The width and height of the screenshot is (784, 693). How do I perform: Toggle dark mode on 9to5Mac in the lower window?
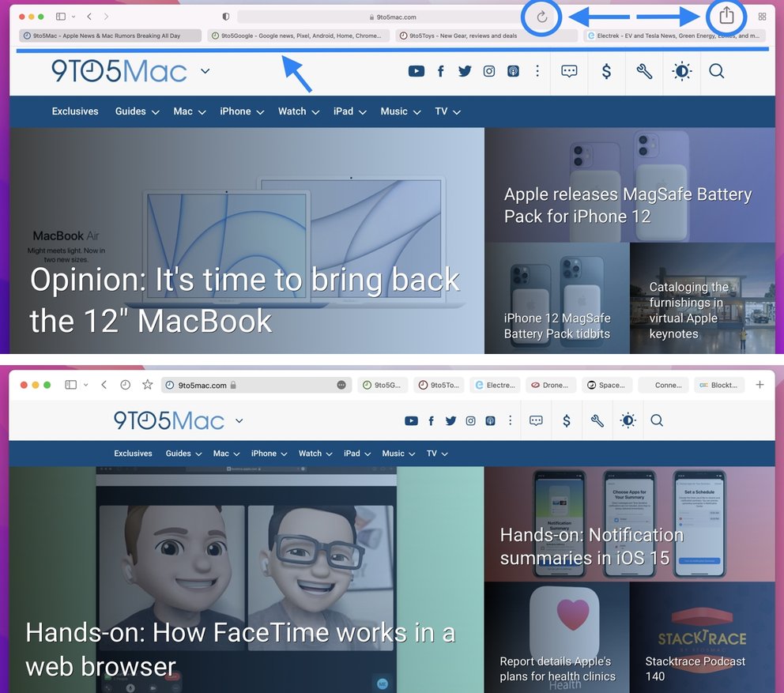point(628,420)
